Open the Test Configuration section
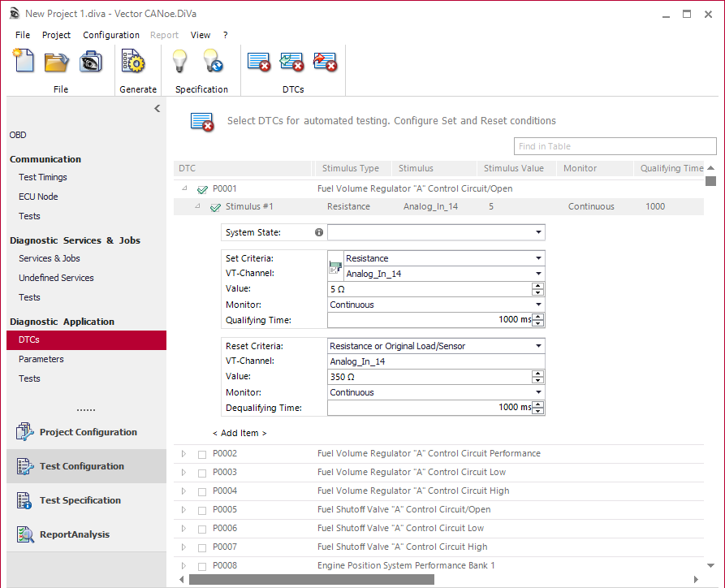Image resolution: width=725 pixels, height=588 pixels. coord(86,466)
